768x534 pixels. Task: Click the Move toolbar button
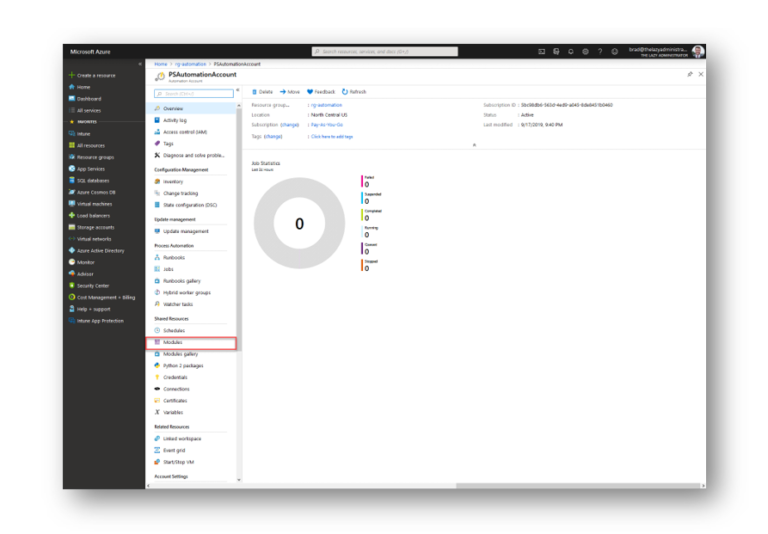pyautogui.click(x=290, y=92)
